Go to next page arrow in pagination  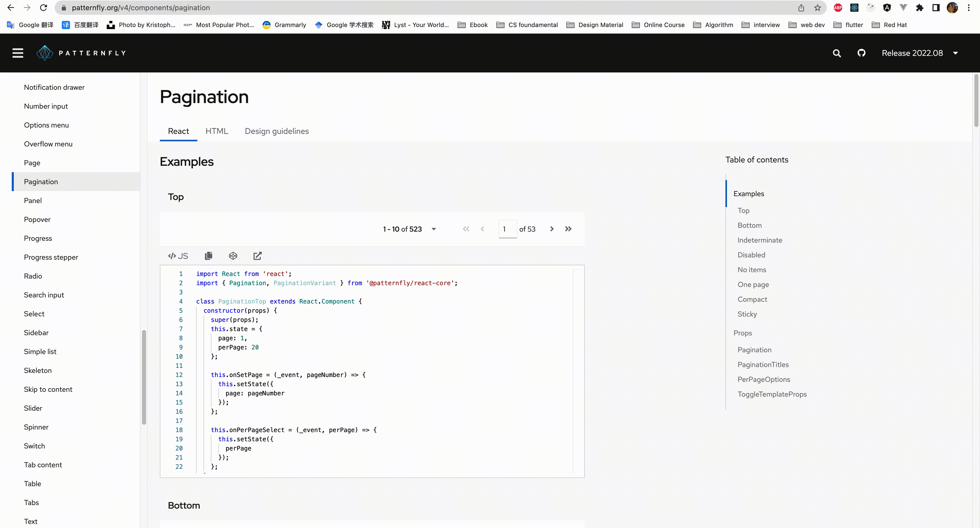click(552, 229)
